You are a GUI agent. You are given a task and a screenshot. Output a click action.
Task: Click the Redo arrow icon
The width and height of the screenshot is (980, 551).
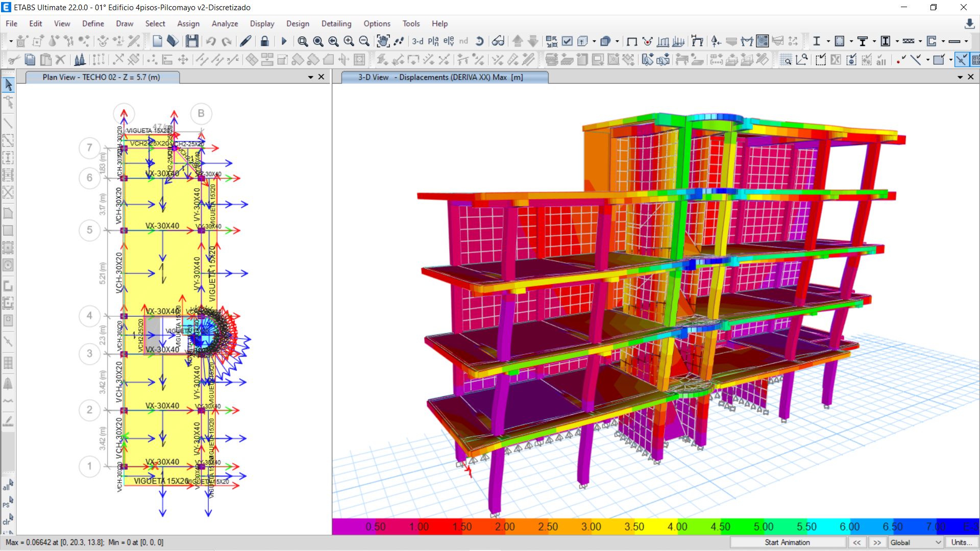click(227, 41)
